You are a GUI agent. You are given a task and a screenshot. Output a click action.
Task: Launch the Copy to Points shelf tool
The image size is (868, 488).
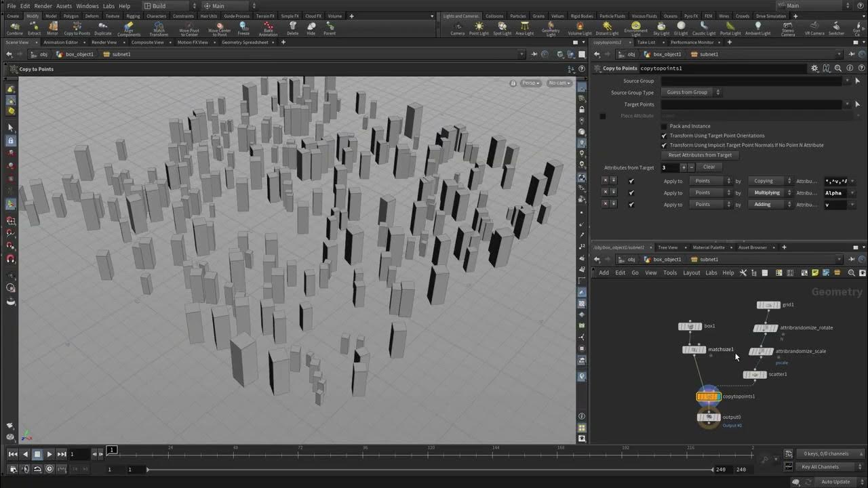77,28
